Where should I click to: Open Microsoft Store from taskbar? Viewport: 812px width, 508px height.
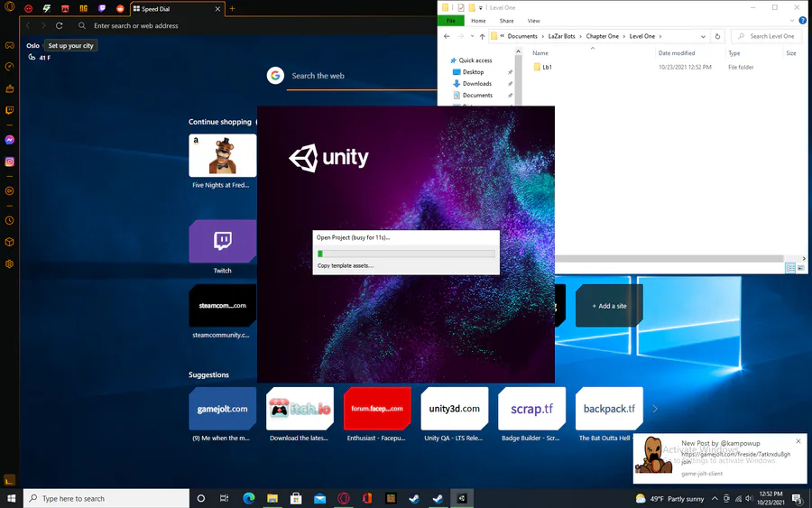(296, 498)
